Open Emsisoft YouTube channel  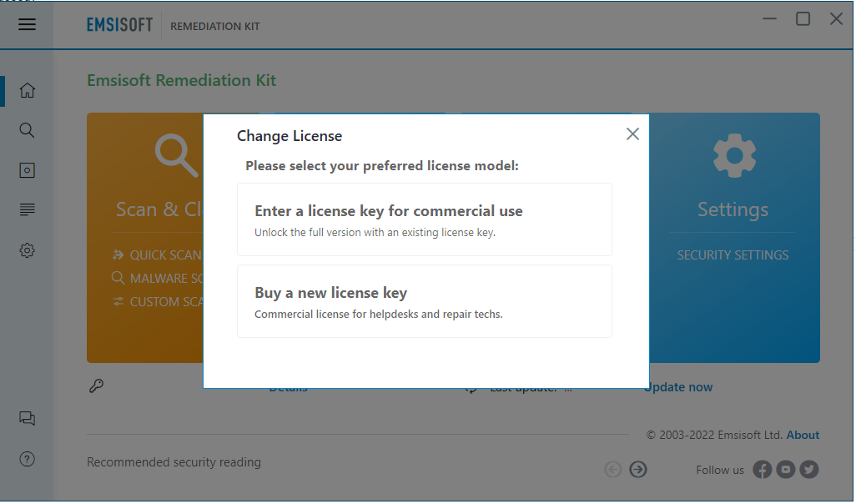(x=786, y=470)
